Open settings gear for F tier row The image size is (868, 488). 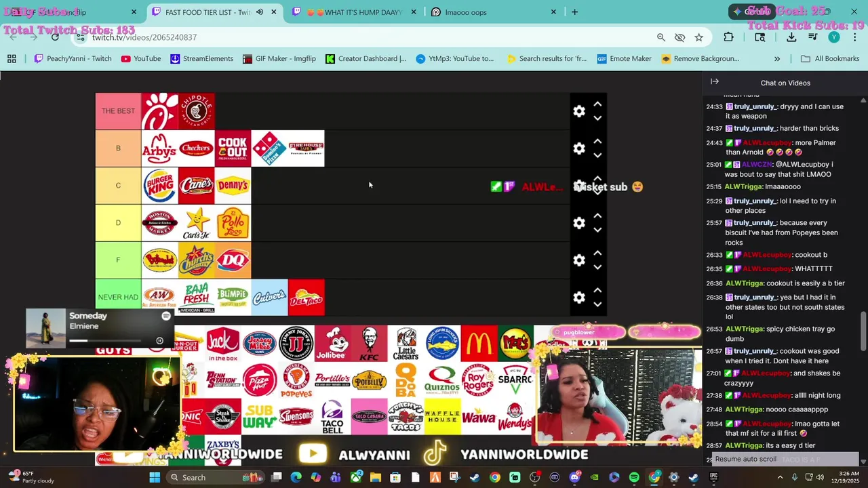pos(579,260)
